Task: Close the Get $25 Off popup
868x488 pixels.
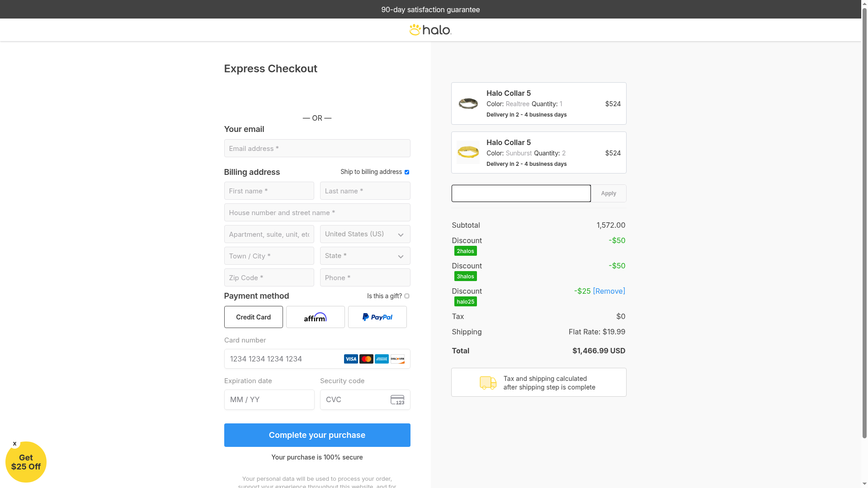Action: point(15,444)
